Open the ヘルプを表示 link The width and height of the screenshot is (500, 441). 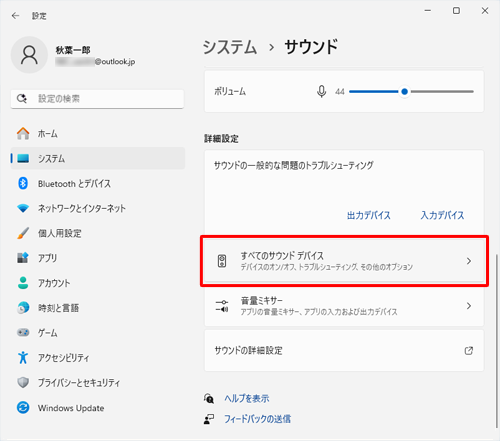click(247, 398)
